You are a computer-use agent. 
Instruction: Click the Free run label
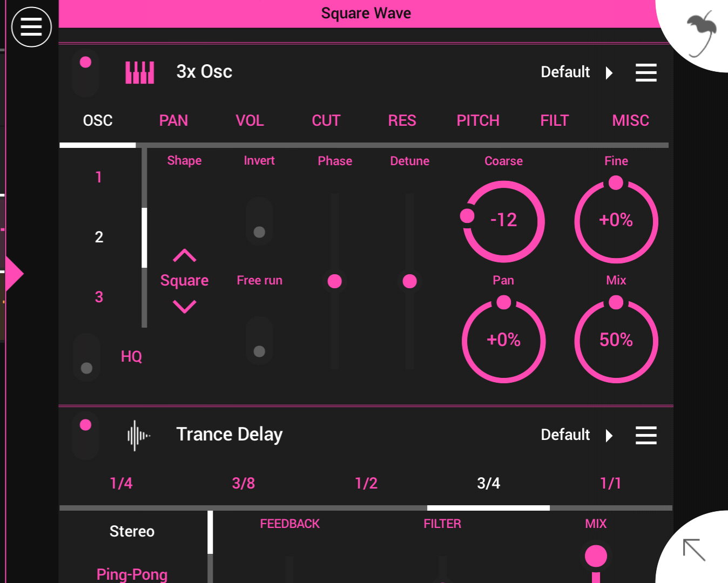pos(259,281)
